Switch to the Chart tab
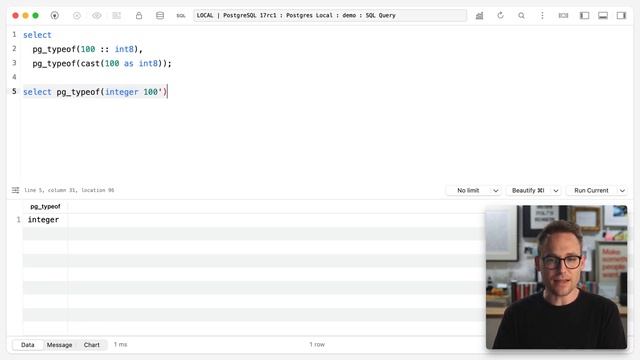Image resolution: width=640 pixels, height=360 pixels. pyautogui.click(x=91, y=345)
